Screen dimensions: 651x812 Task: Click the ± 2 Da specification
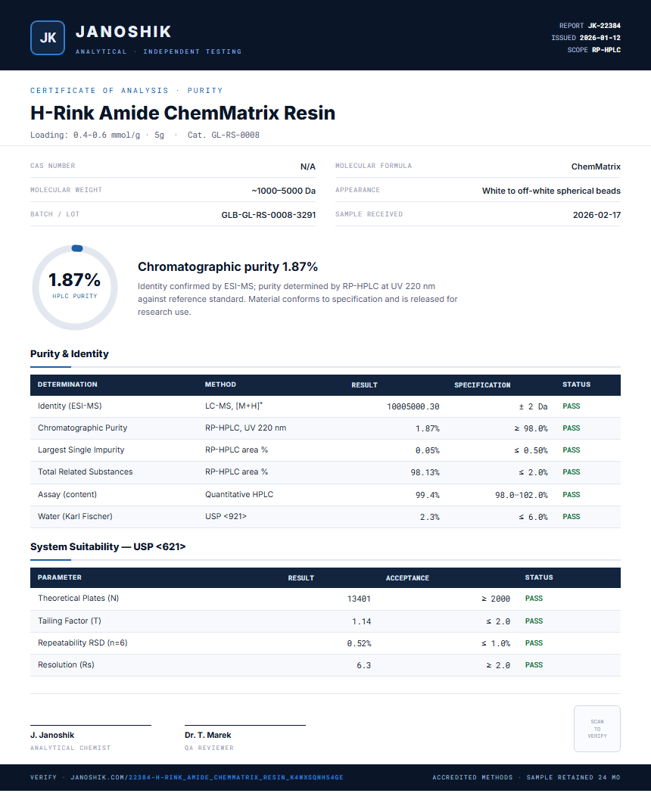[533, 406]
